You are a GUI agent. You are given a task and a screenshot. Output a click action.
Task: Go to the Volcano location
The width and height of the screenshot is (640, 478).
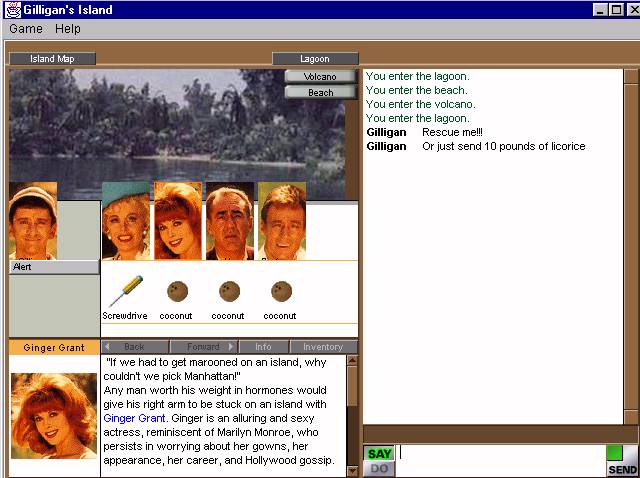pos(320,77)
